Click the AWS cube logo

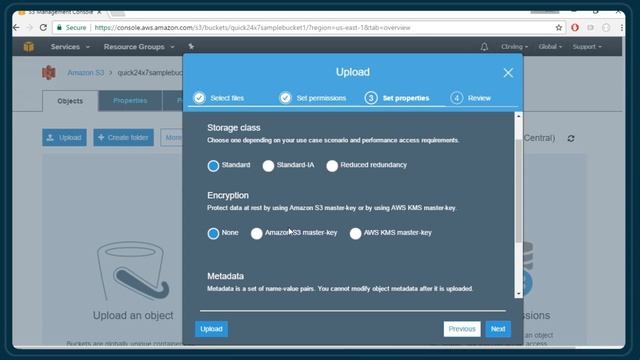point(29,47)
